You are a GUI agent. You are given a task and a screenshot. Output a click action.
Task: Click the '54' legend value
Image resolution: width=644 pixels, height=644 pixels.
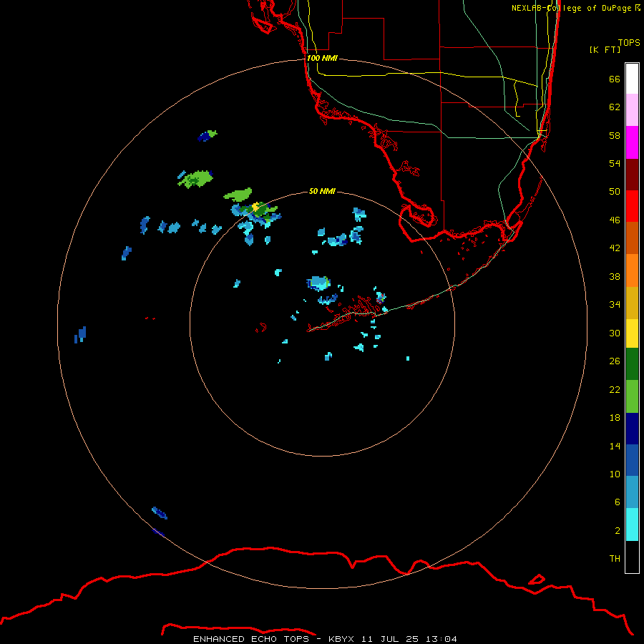click(615, 163)
